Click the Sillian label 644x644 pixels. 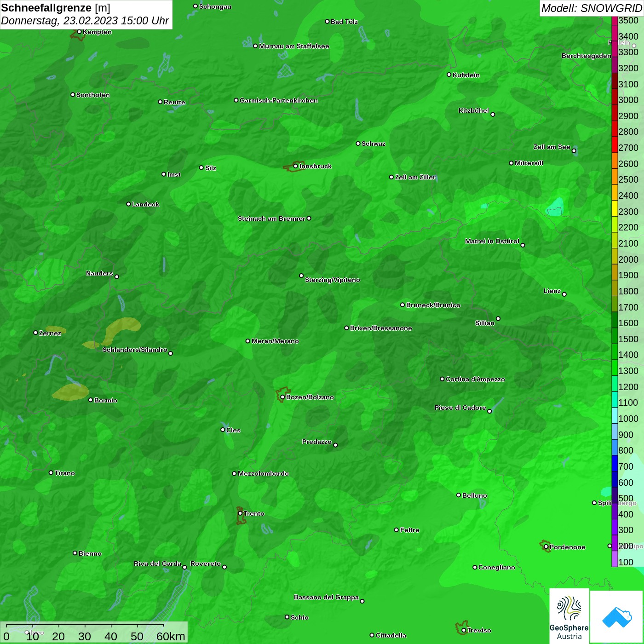(485, 323)
